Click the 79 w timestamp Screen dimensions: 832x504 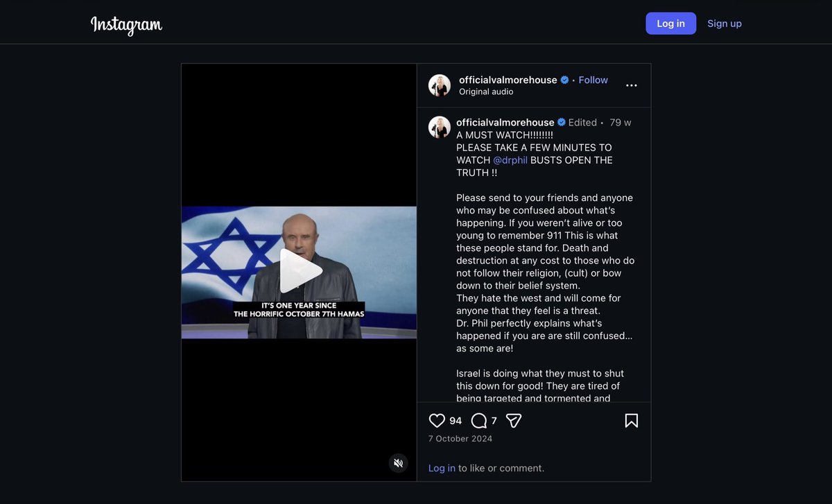click(621, 123)
